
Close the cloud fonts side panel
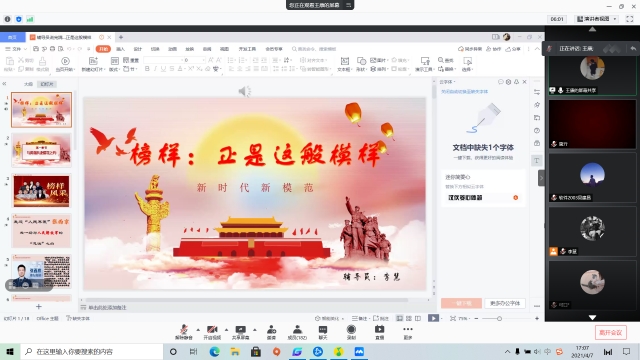524,82
